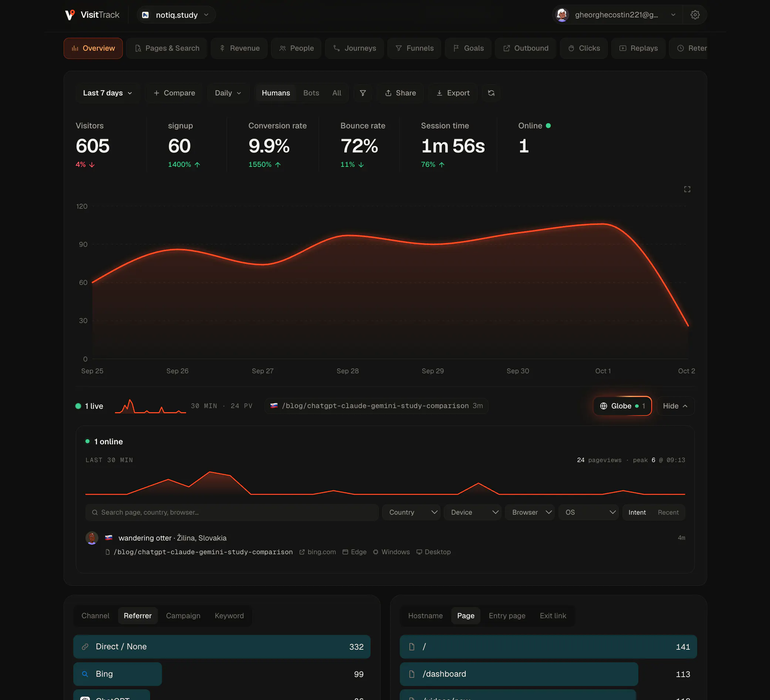The width and height of the screenshot is (770, 700).
Task: Click the Bing search icon row
Action: tap(118, 674)
